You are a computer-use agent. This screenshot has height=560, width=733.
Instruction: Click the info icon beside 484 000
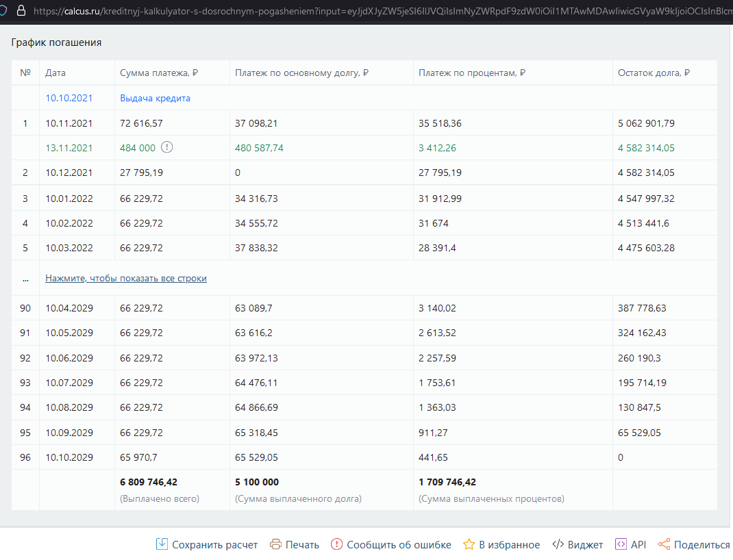166,148
